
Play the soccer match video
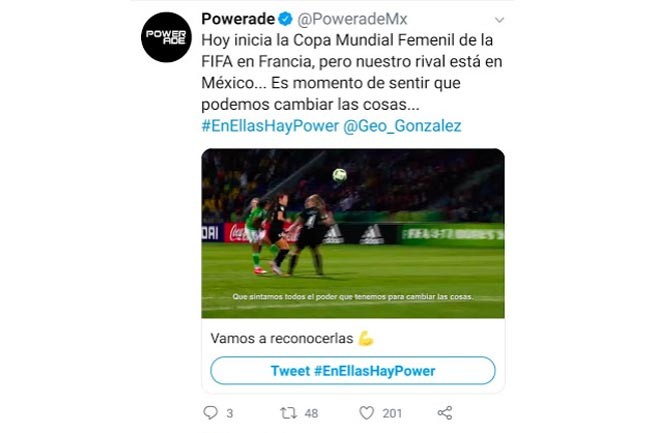point(353,233)
